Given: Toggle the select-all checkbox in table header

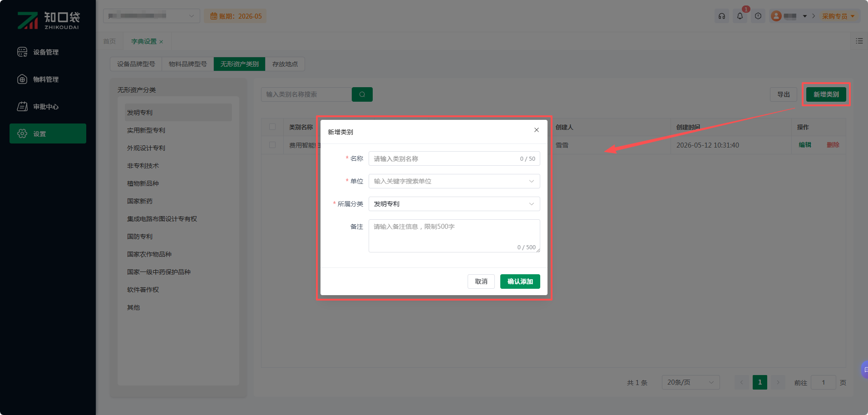Looking at the screenshot, I should [x=272, y=127].
